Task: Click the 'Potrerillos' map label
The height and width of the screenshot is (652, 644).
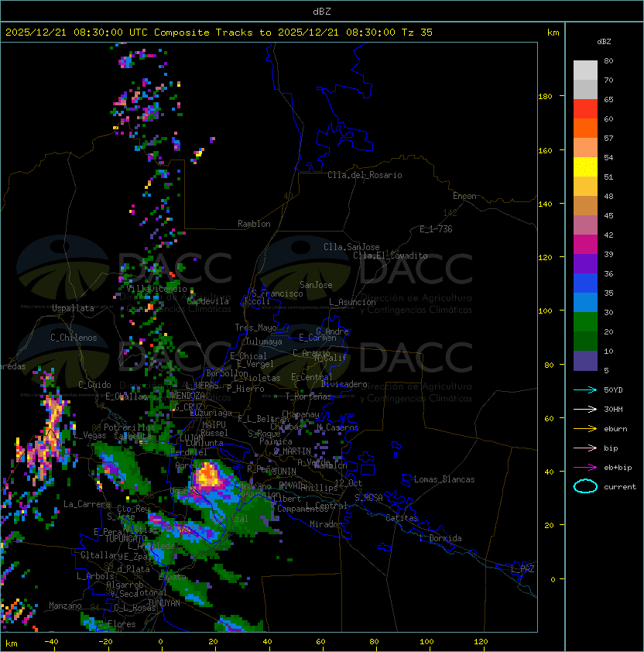Action: 129,427
